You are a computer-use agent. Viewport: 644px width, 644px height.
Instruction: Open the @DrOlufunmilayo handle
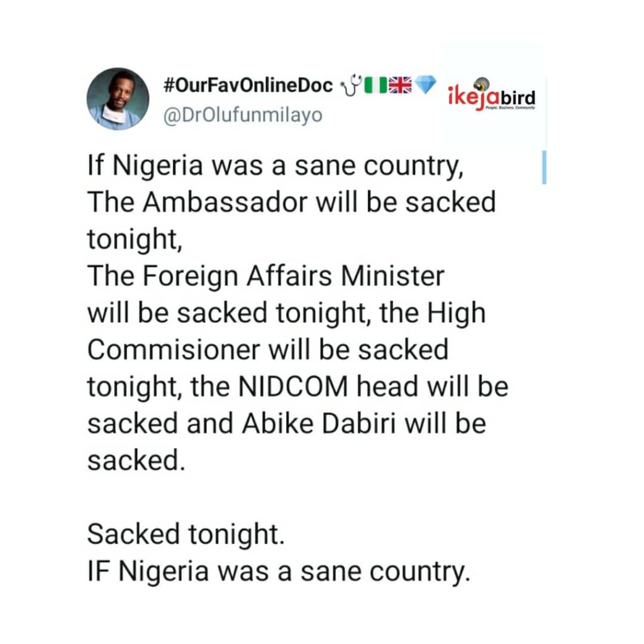242,116
